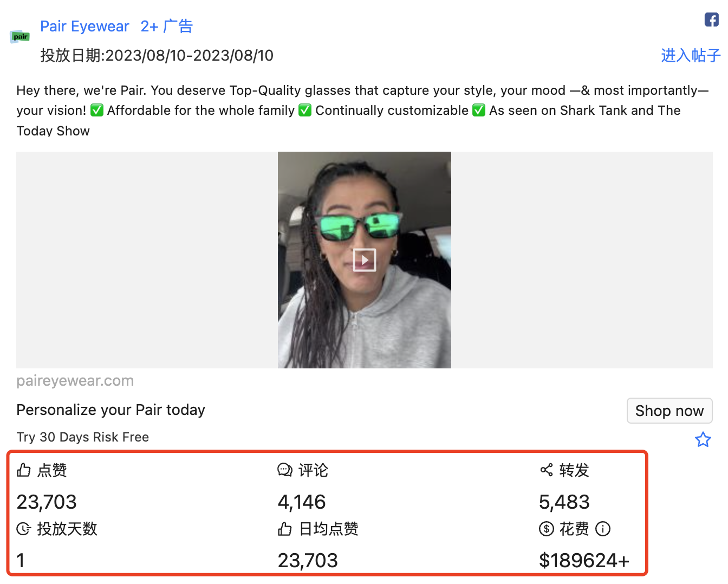Viewport: 728px width, 584px height.
Task: Click the clock icon beside 投放天数
Action: (23, 529)
